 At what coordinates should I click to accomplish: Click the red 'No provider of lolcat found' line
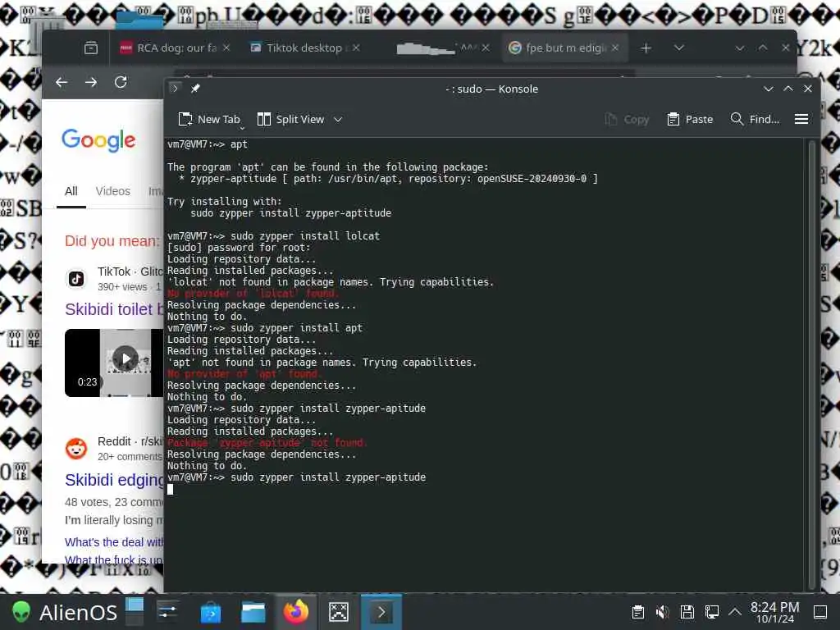253,294
